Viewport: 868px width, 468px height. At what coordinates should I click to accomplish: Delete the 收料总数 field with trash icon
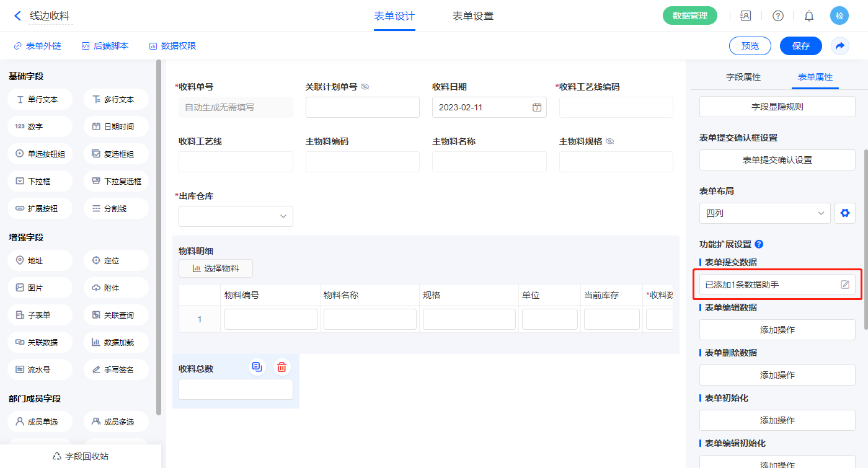(281, 367)
